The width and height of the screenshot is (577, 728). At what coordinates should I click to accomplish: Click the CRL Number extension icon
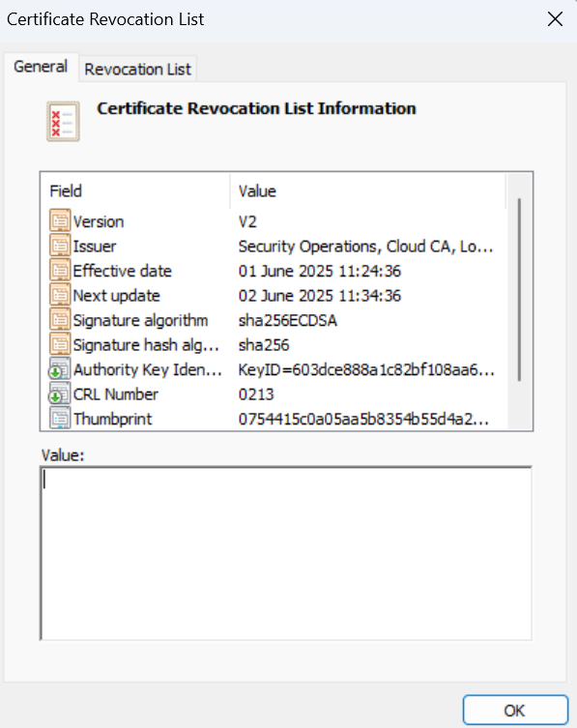(x=60, y=393)
